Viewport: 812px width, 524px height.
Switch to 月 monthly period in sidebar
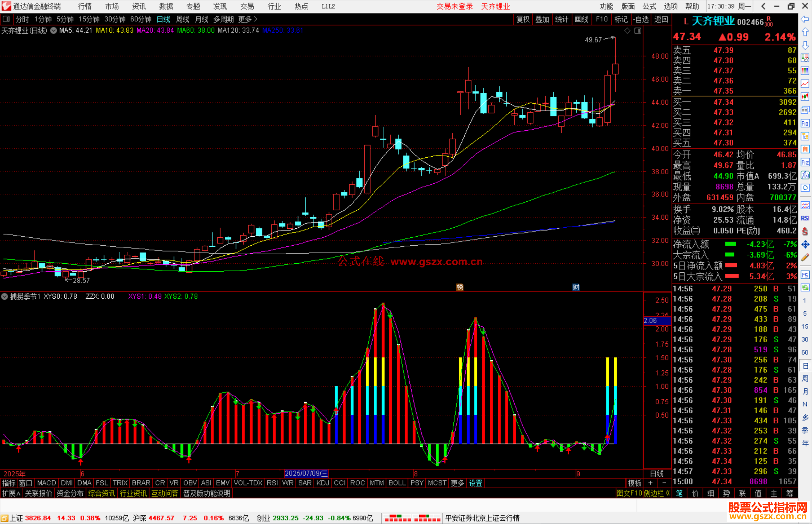click(x=805, y=391)
